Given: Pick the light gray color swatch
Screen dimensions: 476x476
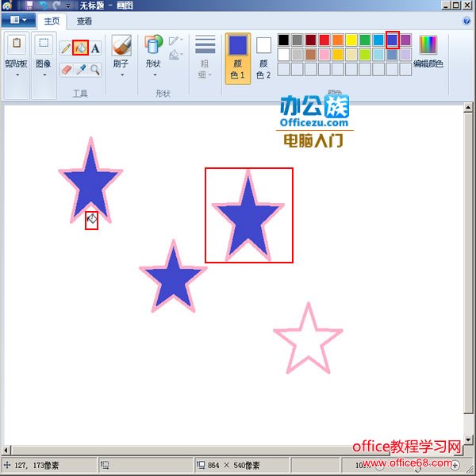Looking at the screenshot, I should pos(297,55).
